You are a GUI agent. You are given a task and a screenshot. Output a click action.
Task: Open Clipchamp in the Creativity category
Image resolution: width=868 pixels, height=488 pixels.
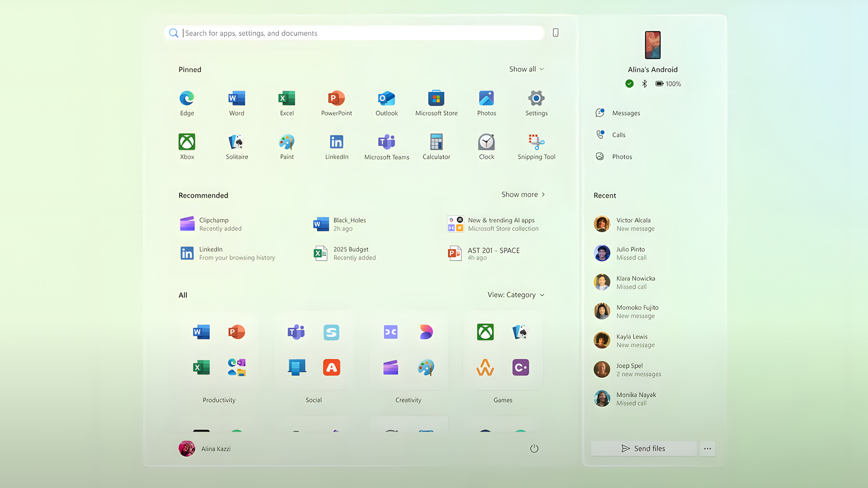391,367
